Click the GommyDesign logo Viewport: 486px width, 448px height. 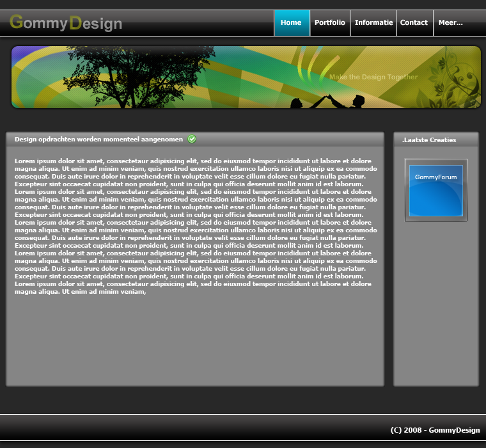[66, 23]
